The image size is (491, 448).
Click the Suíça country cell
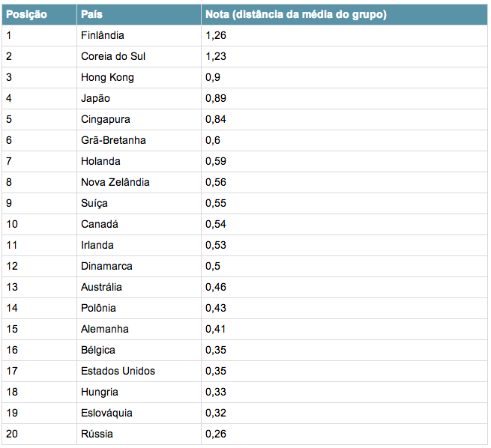(94, 203)
